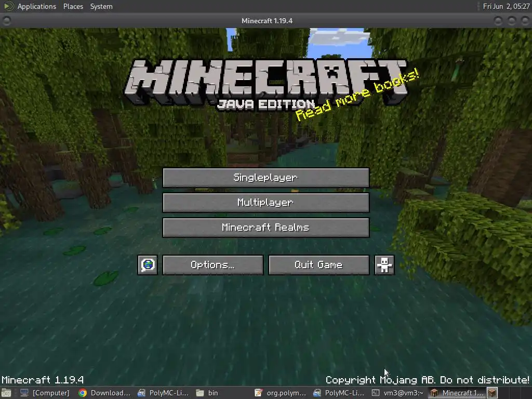The width and height of the screenshot is (532, 399).
Task: Open accessibility settings via the figure icon
Action: coord(384,265)
